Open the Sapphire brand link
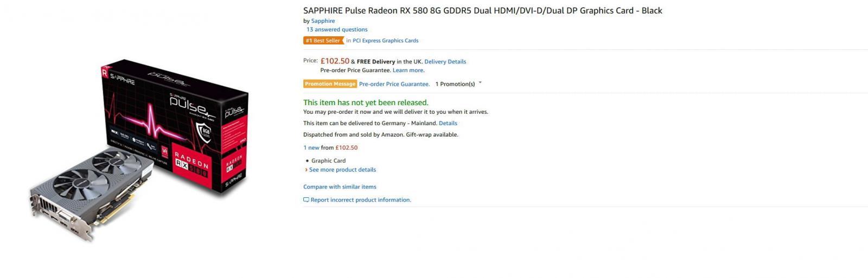Viewport: 868px width, 278px height. pos(323,21)
